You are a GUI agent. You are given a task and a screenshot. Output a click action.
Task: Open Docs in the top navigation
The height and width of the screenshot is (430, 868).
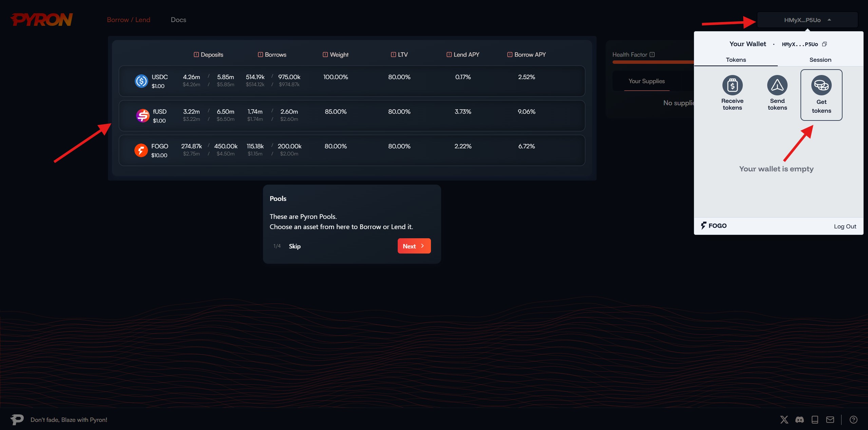click(x=178, y=20)
